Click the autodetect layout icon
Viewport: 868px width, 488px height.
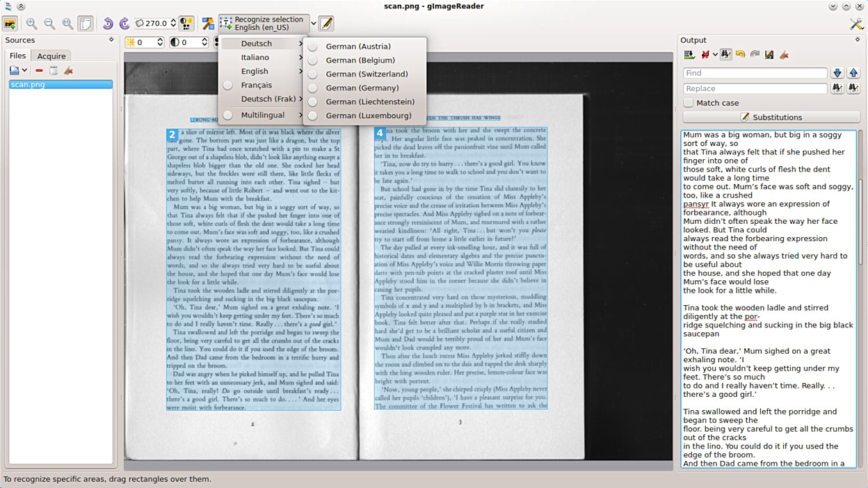[x=208, y=24]
